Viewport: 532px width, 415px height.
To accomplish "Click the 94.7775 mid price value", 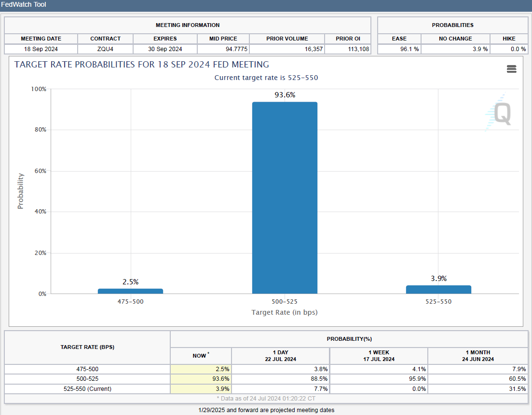I will 236,49.
